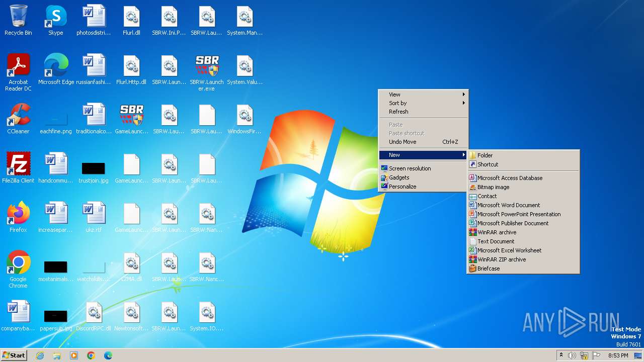
Task: Create new Microsoft Publisher Document
Action: click(523, 223)
